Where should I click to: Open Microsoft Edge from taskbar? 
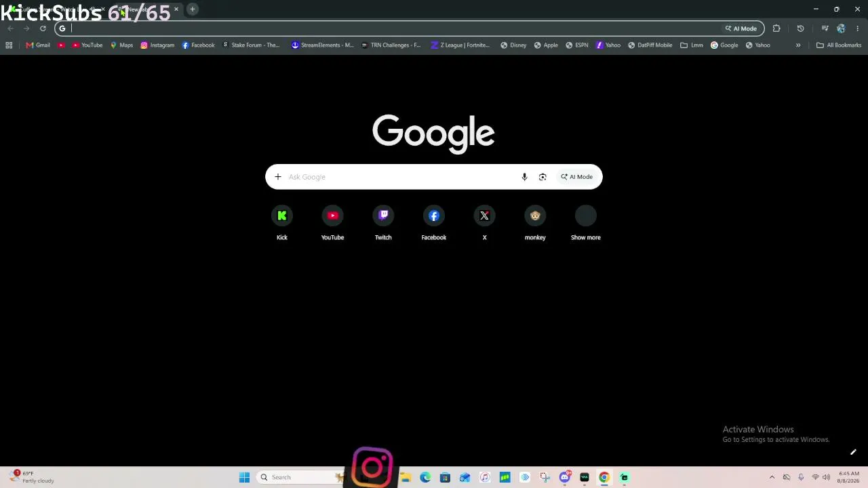click(x=425, y=477)
